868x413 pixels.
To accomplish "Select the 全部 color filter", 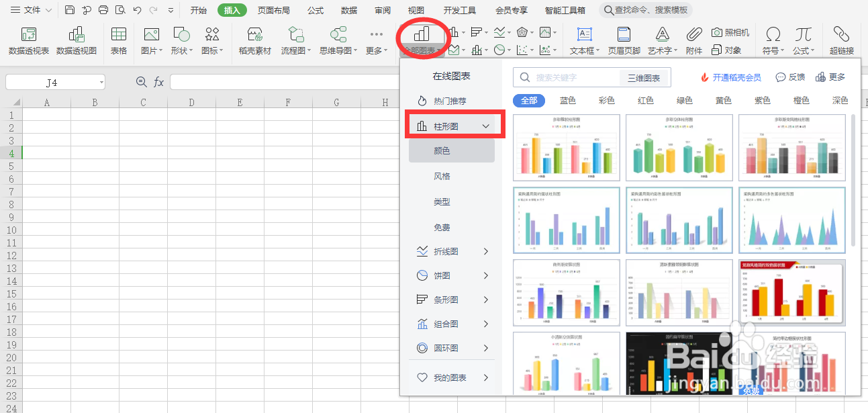I will point(529,100).
